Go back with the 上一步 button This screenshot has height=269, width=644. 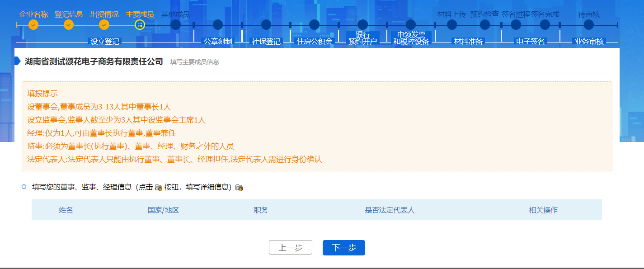(x=291, y=248)
